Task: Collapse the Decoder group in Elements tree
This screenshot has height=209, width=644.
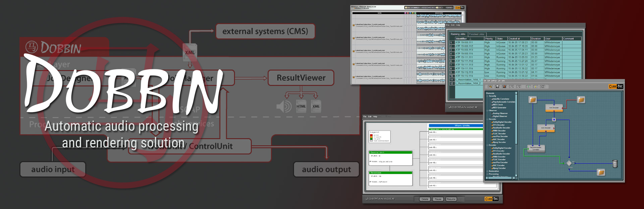Action: pos(487,119)
